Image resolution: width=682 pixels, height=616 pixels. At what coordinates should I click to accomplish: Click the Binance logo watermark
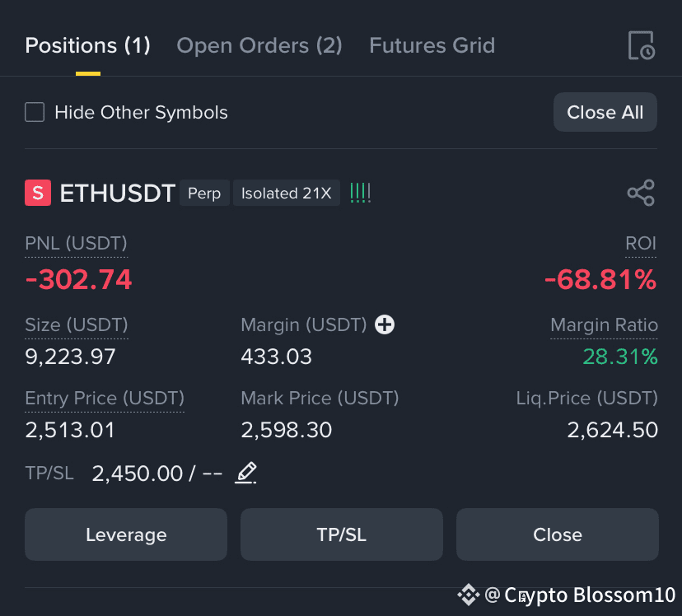469,595
